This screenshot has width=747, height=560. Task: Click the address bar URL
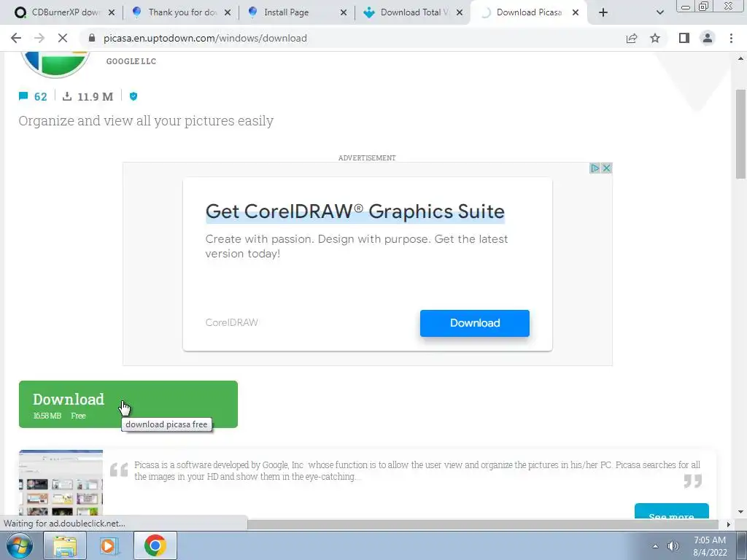point(205,38)
